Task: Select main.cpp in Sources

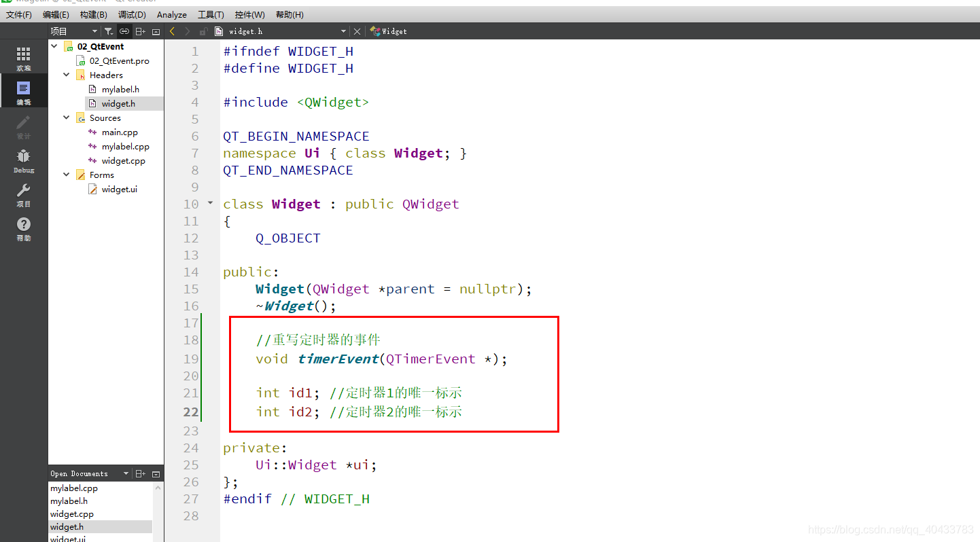Action: coord(120,132)
